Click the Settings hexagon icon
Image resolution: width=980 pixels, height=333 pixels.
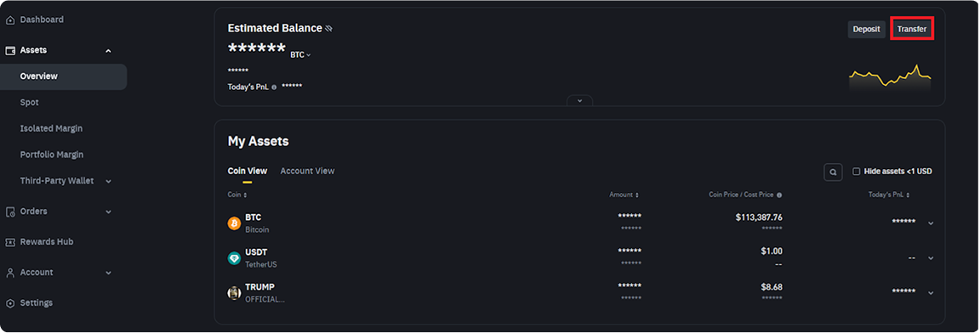coord(10,303)
